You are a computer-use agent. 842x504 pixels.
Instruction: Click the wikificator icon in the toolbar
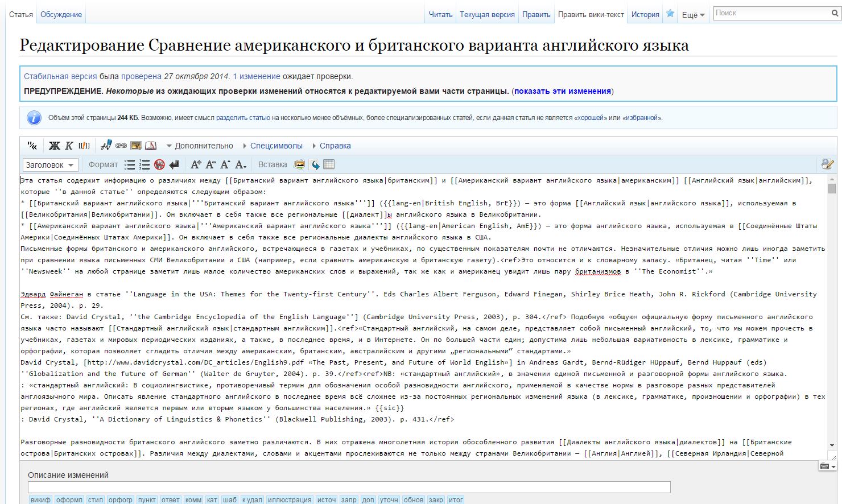pyautogui.click(x=32, y=146)
